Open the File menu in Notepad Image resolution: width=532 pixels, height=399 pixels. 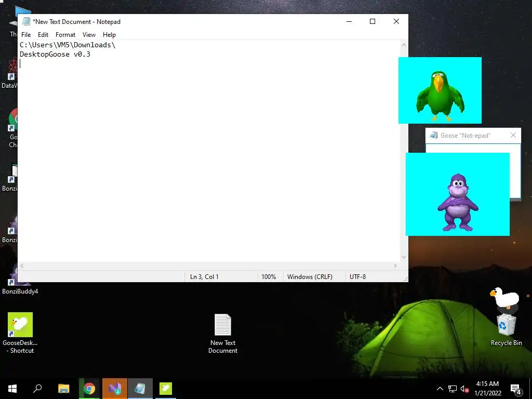(26, 35)
